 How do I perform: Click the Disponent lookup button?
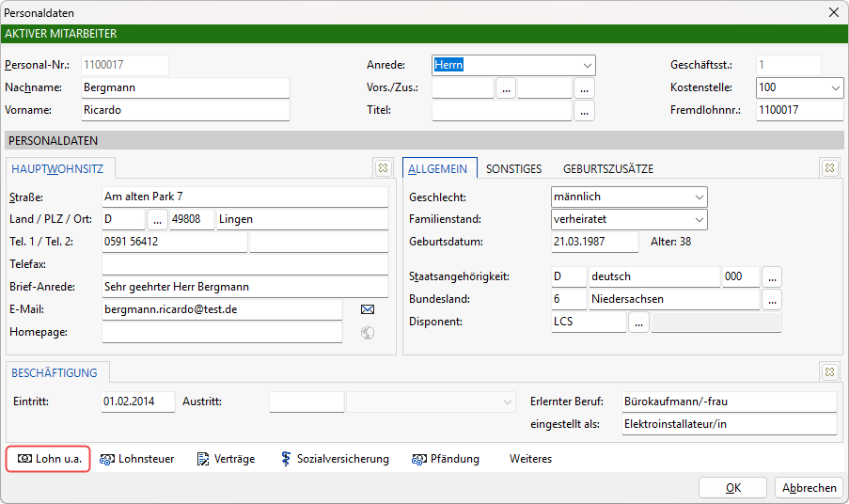pyautogui.click(x=639, y=323)
